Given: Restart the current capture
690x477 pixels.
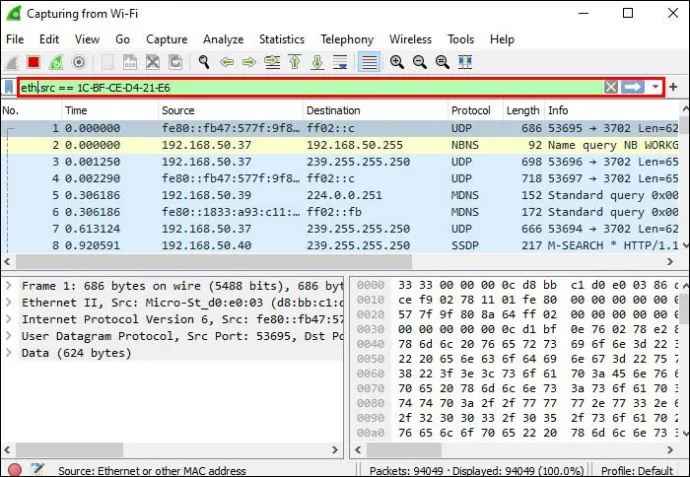Looking at the screenshot, I should click(56, 62).
